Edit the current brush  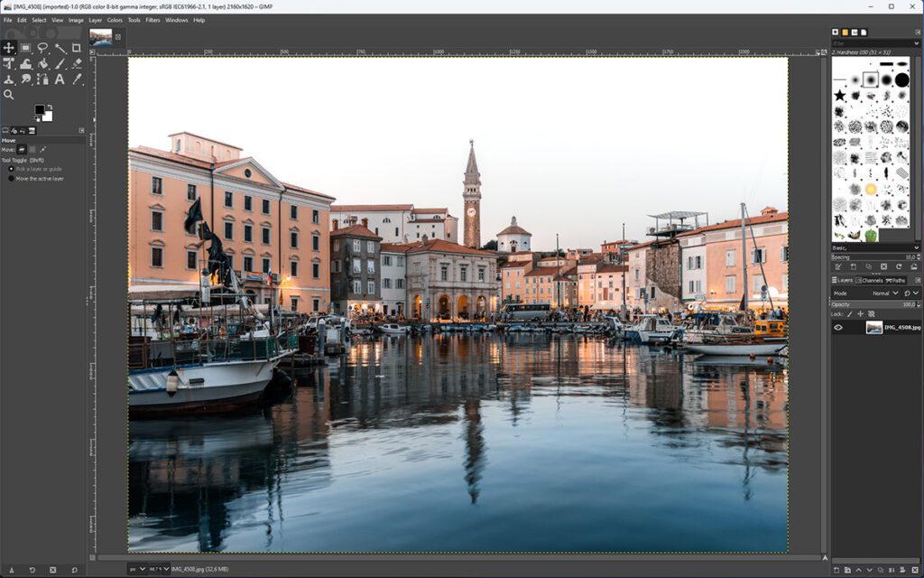click(x=838, y=267)
